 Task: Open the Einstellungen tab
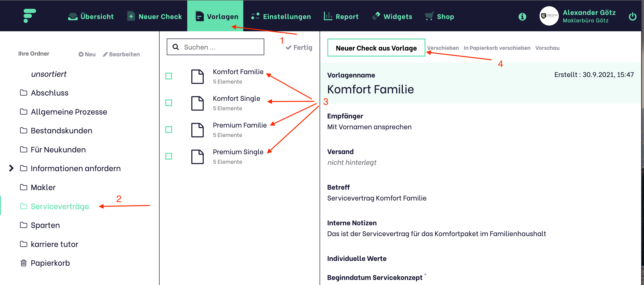281,17
